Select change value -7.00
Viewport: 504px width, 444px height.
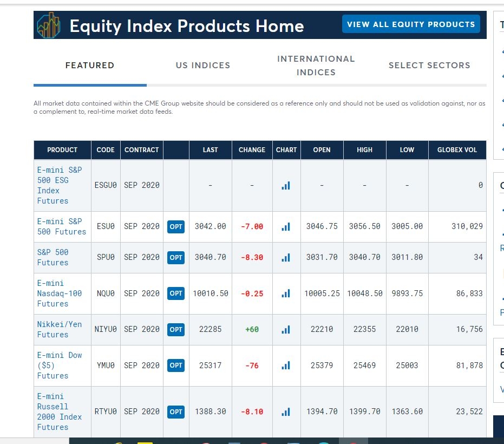[252, 227]
